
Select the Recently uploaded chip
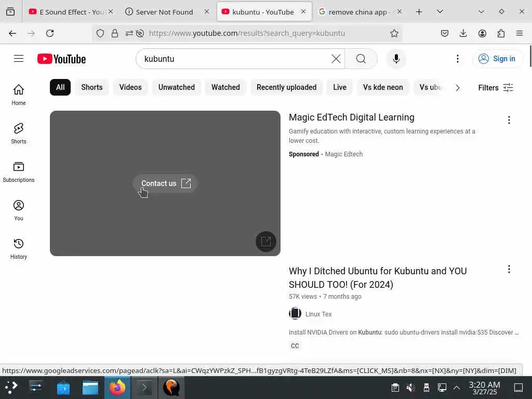click(x=286, y=87)
